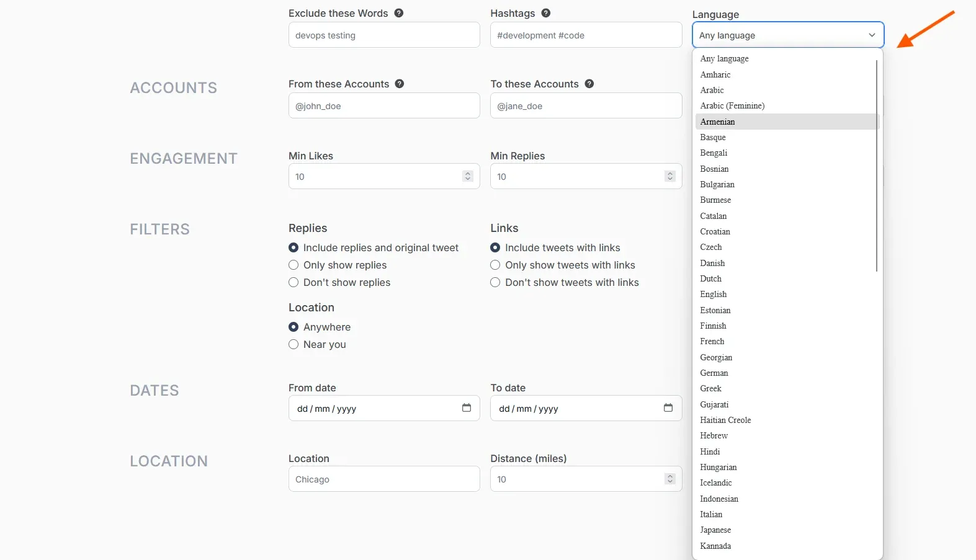
Task: Adjust Min Replies stepper arrows
Action: (669, 177)
